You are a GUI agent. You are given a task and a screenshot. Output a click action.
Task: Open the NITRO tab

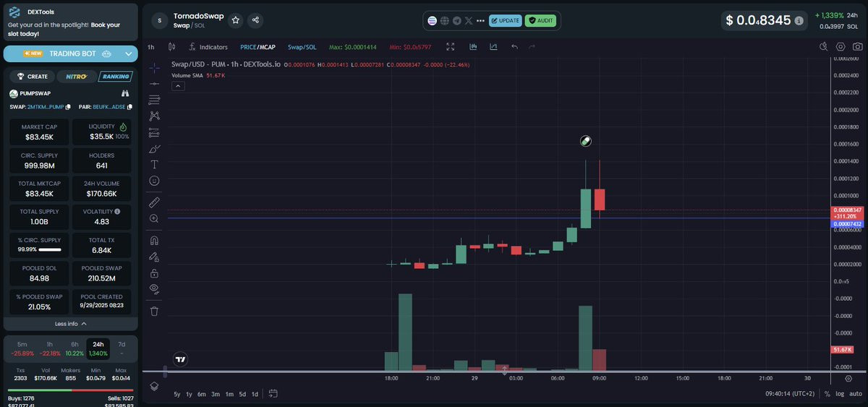pos(76,77)
